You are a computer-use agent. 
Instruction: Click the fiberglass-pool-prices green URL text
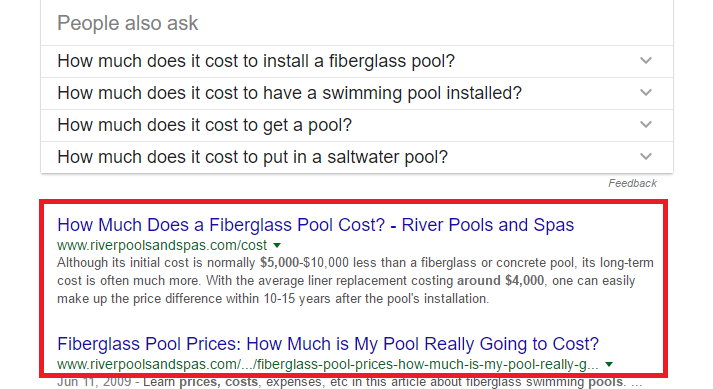point(327,364)
